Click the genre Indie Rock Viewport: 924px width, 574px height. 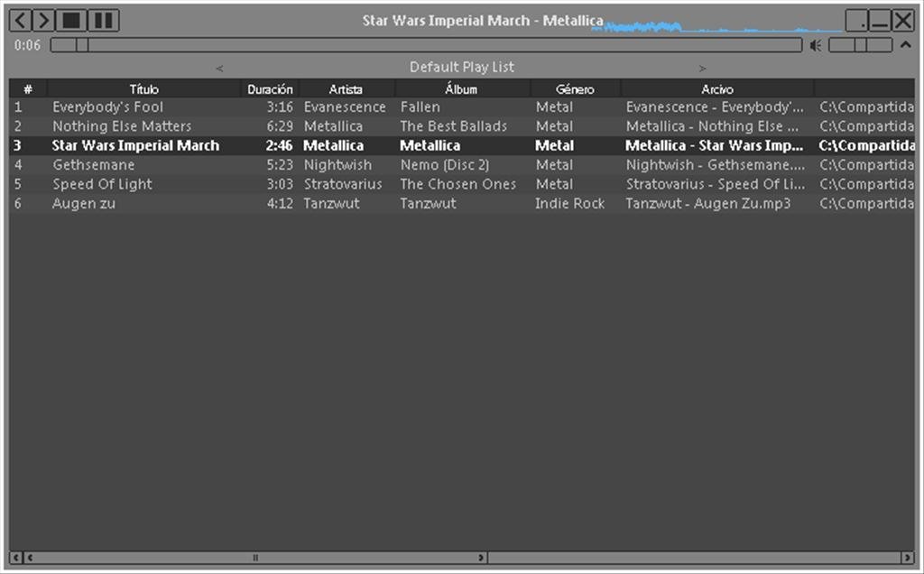pos(570,204)
